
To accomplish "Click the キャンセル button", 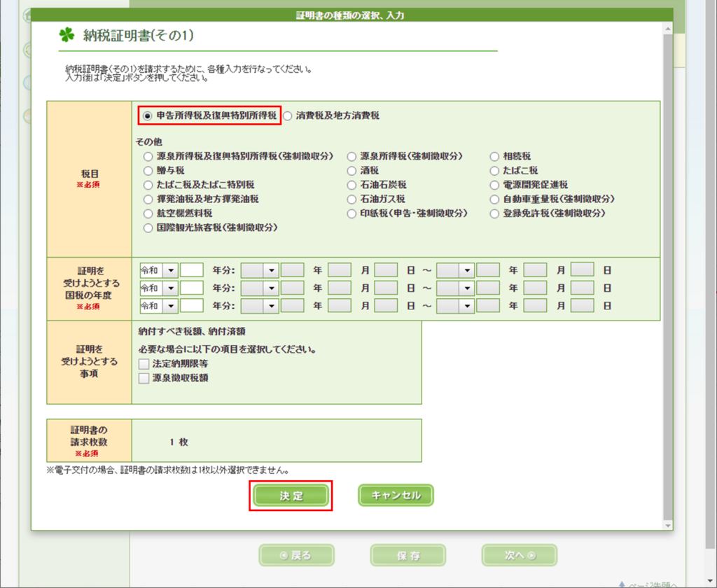I will click(396, 496).
